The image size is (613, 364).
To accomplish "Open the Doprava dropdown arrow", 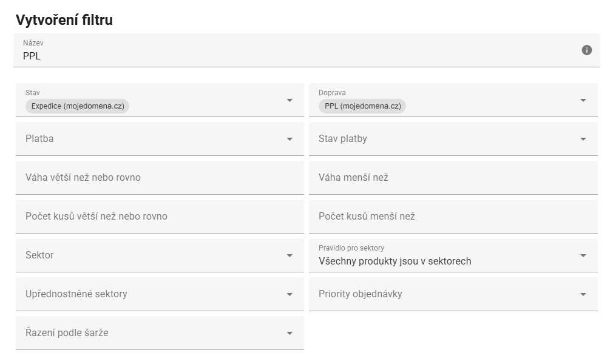I will 583,101.
